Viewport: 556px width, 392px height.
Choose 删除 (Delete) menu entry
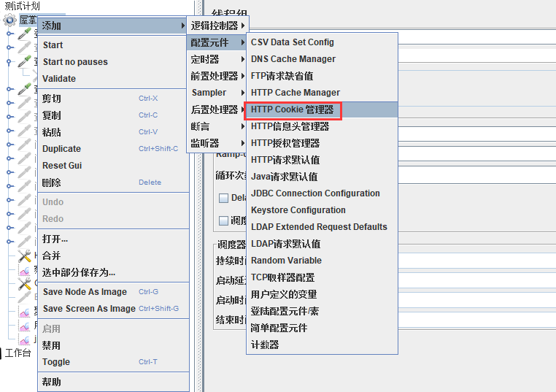tap(112, 182)
